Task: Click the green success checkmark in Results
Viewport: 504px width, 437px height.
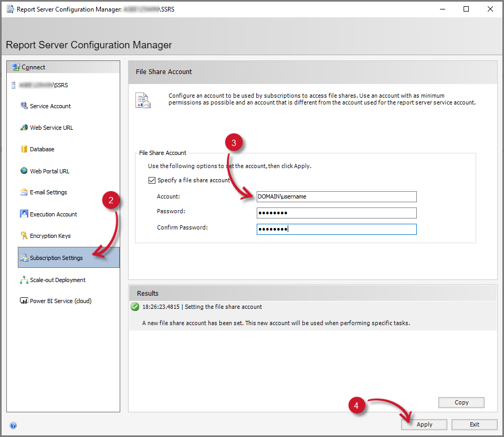Action: pyautogui.click(x=135, y=306)
